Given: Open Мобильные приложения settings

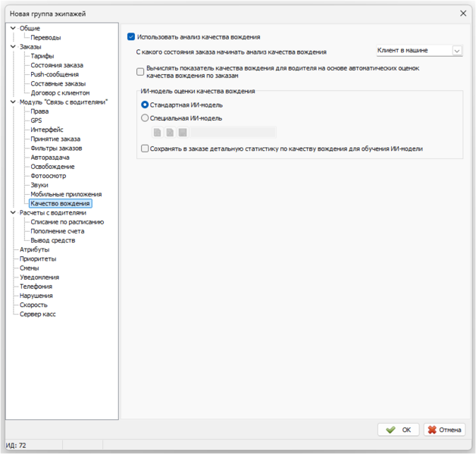Looking at the screenshot, I should click(x=66, y=194).
